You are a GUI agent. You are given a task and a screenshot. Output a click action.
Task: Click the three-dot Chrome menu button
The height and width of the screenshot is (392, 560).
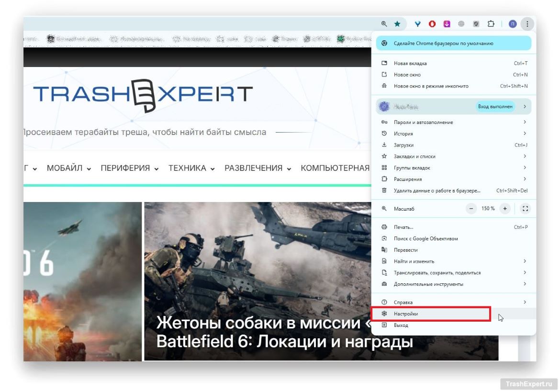[527, 24]
